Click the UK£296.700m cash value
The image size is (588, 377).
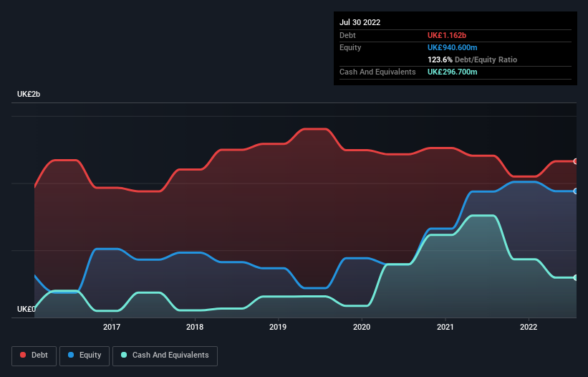[x=452, y=72]
